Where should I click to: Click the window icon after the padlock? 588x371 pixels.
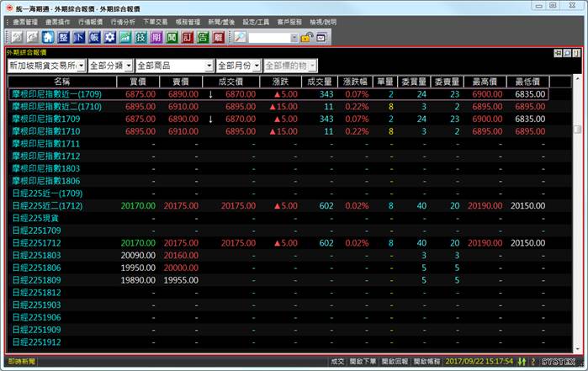[321, 38]
